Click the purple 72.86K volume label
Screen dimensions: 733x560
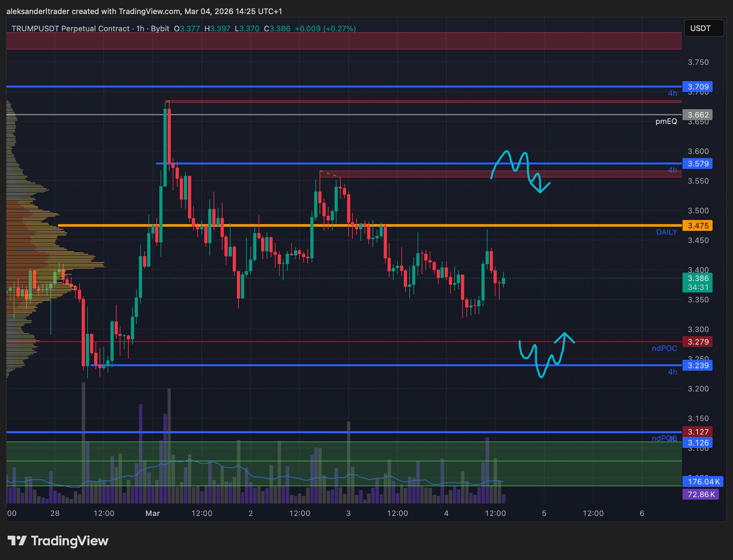coord(700,495)
